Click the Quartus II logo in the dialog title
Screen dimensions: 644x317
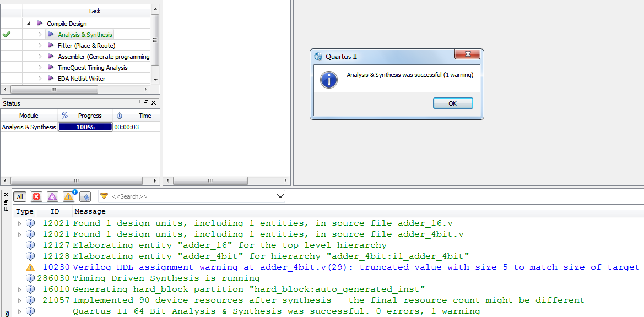318,57
